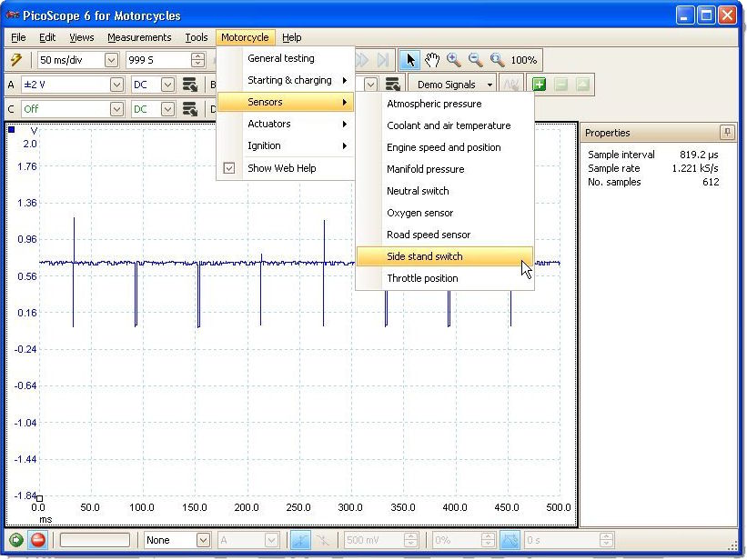
Task: Click the green plus Add View icon
Action: 539,85
